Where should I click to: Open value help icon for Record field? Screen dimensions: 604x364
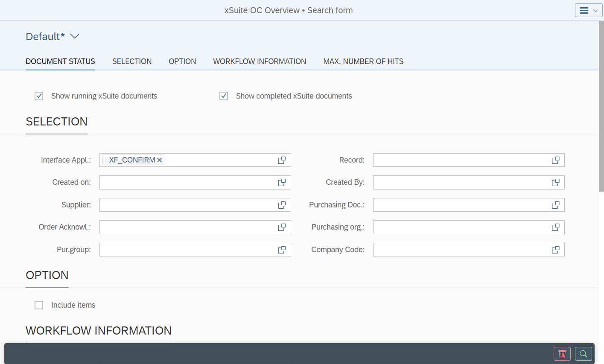point(555,160)
